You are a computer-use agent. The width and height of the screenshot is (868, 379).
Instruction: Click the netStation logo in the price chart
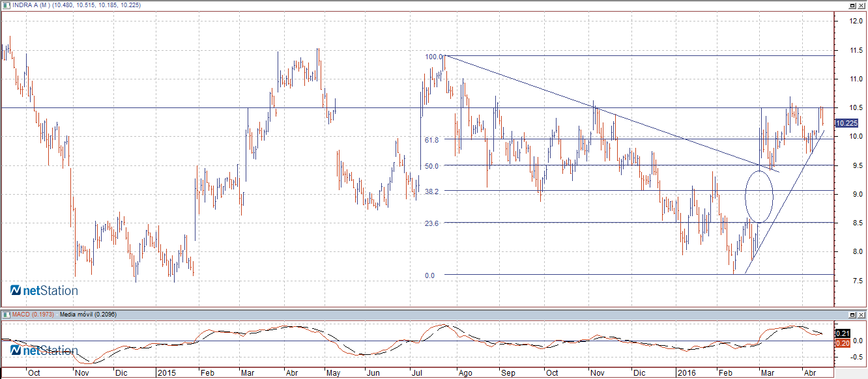click(44, 290)
